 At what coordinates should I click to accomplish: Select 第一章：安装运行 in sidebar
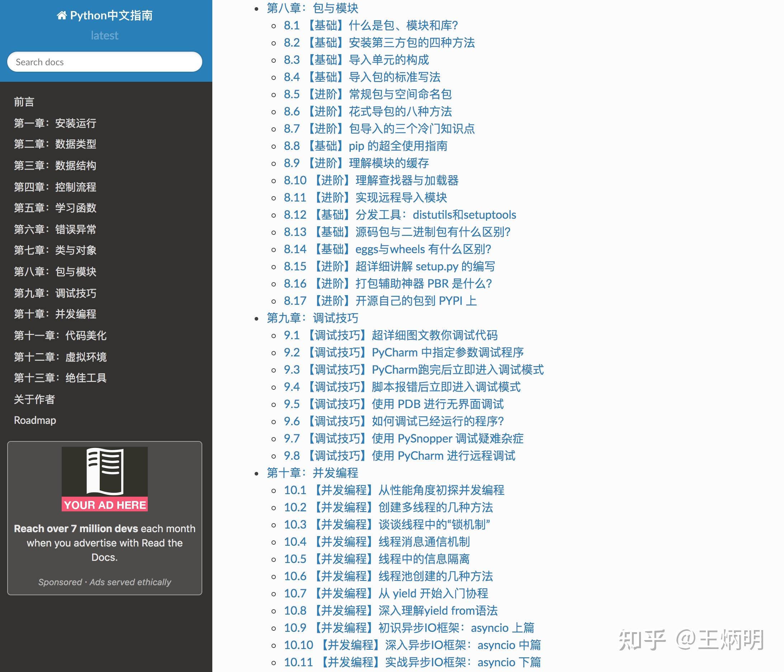(x=55, y=123)
